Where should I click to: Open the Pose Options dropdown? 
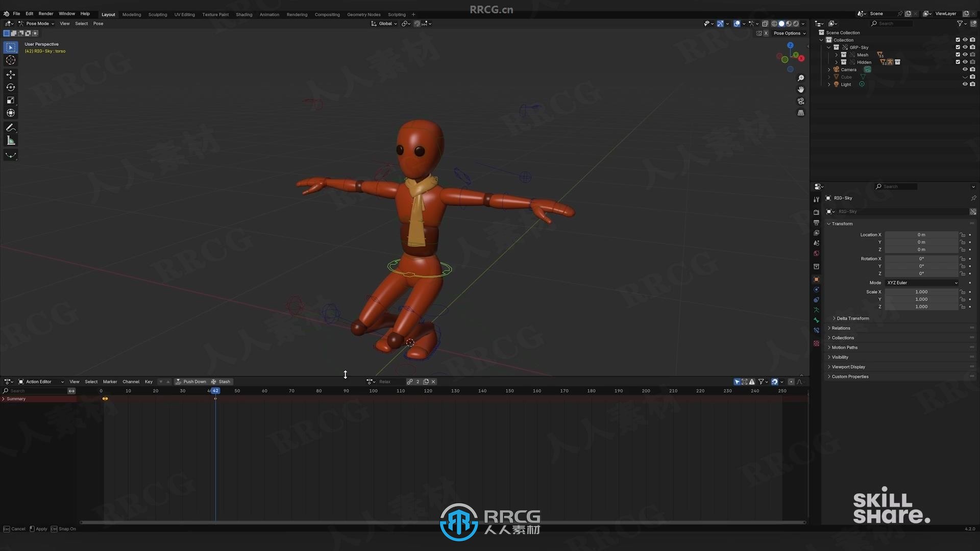[x=790, y=33]
